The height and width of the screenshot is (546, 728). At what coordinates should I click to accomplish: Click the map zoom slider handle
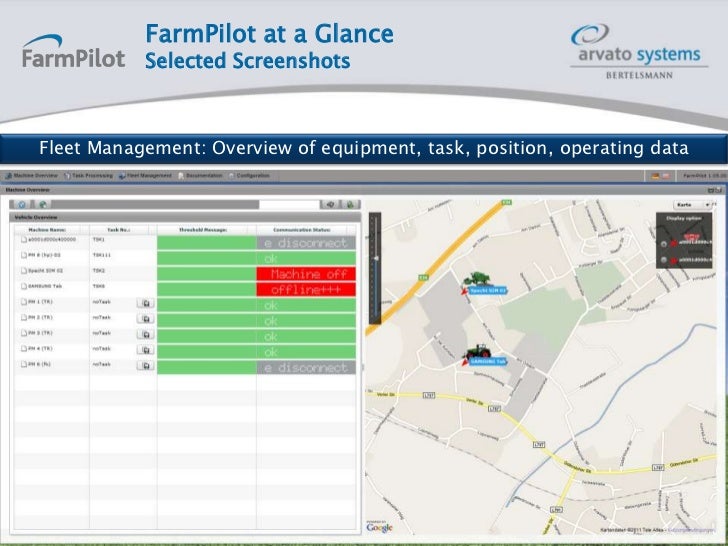click(x=376, y=258)
